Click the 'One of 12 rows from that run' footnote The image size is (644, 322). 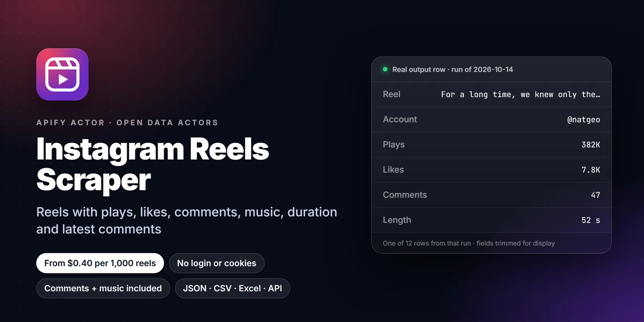coord(469,243)
